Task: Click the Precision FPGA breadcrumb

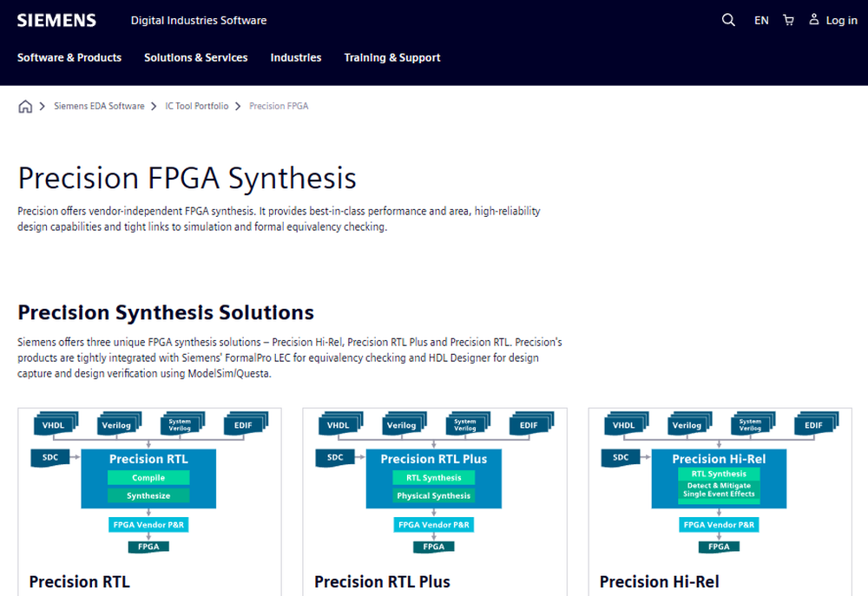Action: pyautogui.click(x=279, y=106)
